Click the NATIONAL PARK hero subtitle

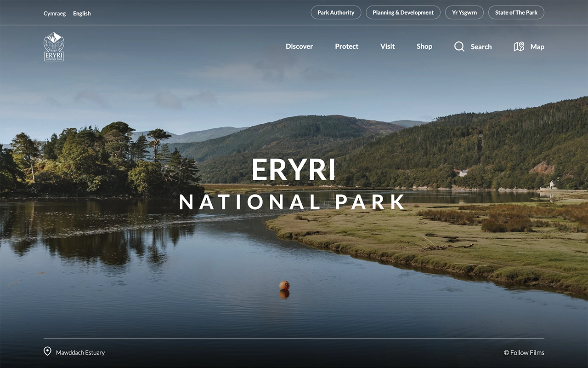point(293,202)
